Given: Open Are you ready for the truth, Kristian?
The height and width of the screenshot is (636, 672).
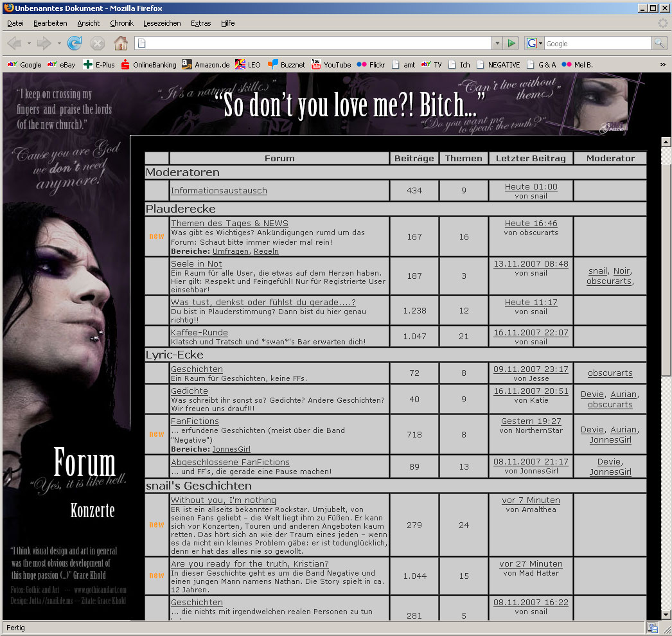Looking at the screenshot, I should (x=249, y=563).
